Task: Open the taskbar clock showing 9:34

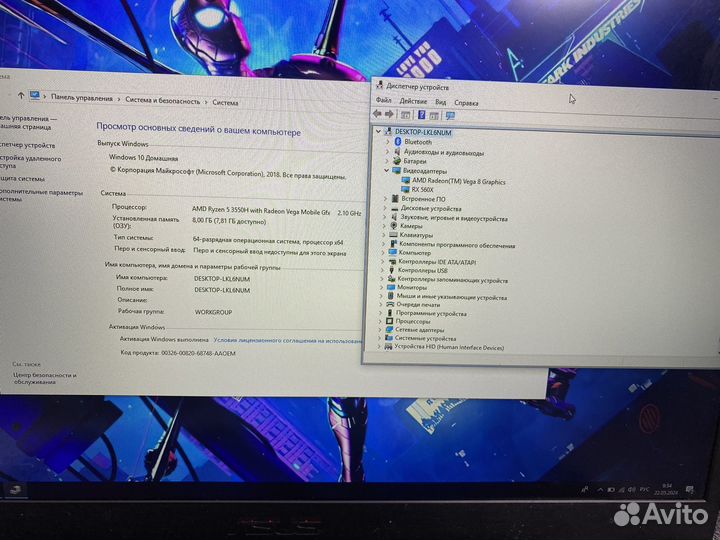Action: point(668,489)
